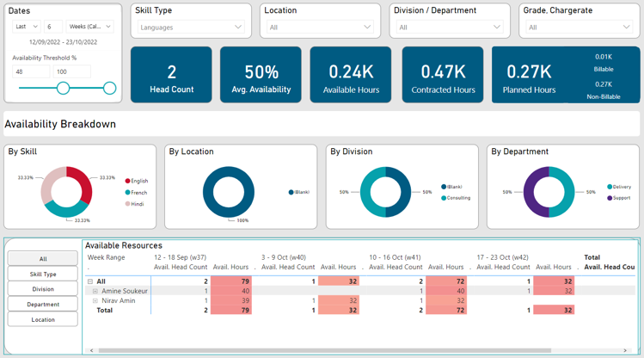Open the Location filter dropdown
The height and width of the screenshot is (358, 644).
point(320,28)
